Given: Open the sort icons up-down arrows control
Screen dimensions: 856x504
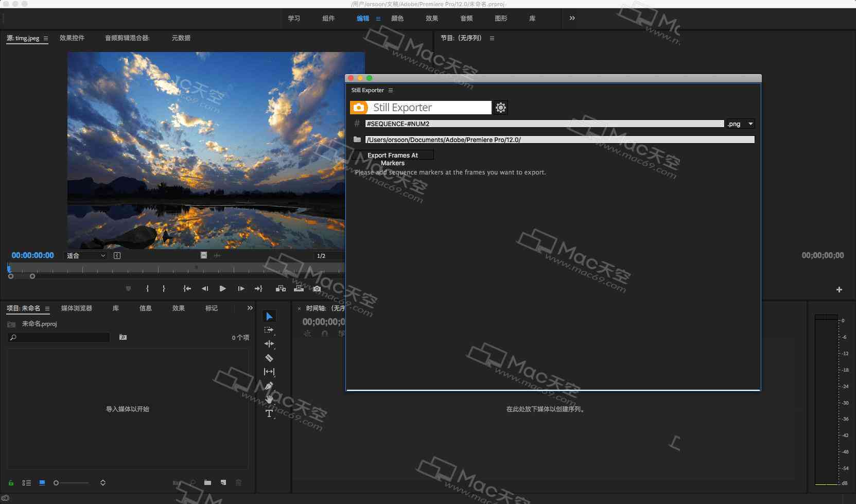Looking at the screenshot, I should [x=103, y=483].
